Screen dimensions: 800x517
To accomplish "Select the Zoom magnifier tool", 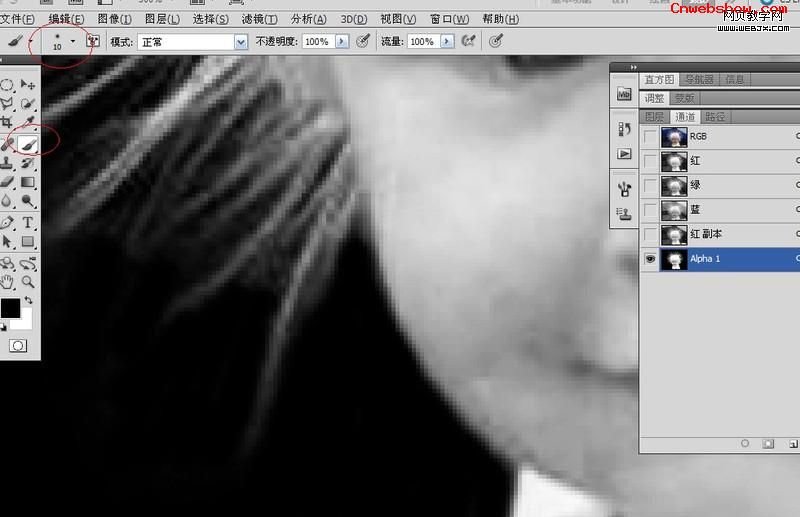I will (28, 282).
